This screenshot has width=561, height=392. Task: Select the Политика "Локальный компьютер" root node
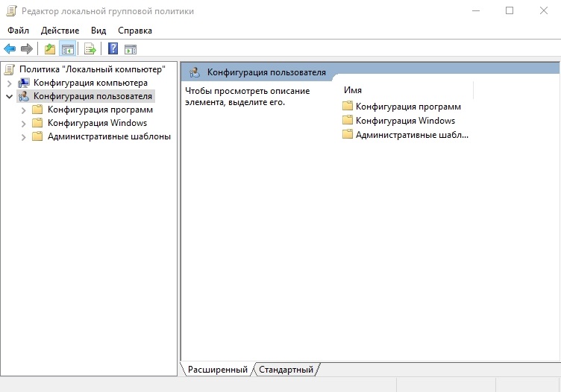click(92, 69)
